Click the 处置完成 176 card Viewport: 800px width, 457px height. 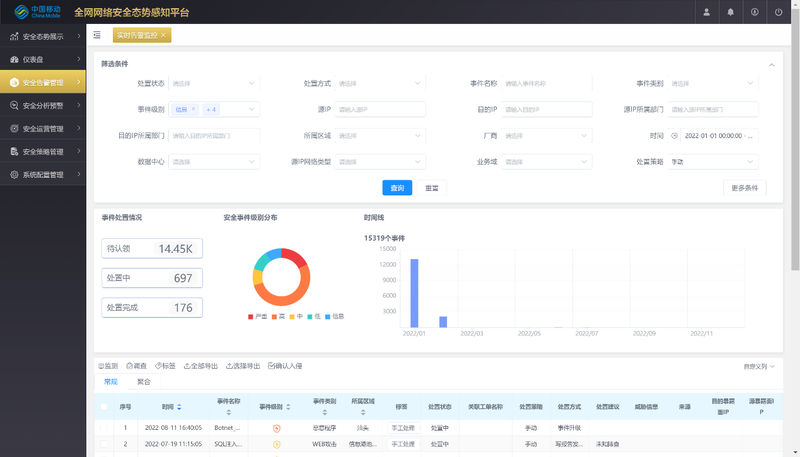tap(152, 308)
